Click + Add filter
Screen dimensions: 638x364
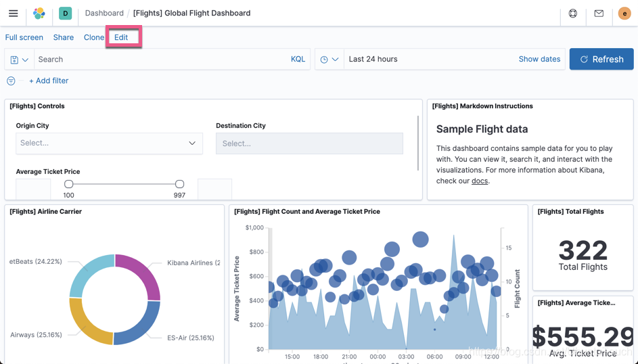pos(49,81)
